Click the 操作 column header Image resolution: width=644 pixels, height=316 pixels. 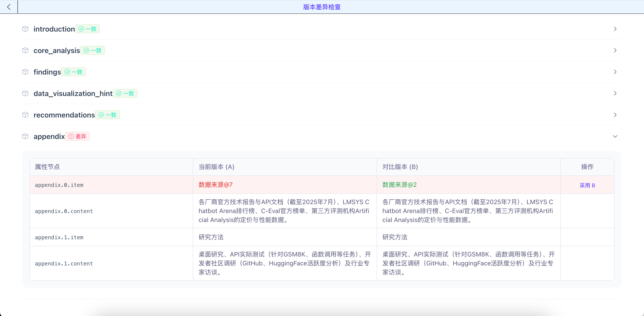587,167
